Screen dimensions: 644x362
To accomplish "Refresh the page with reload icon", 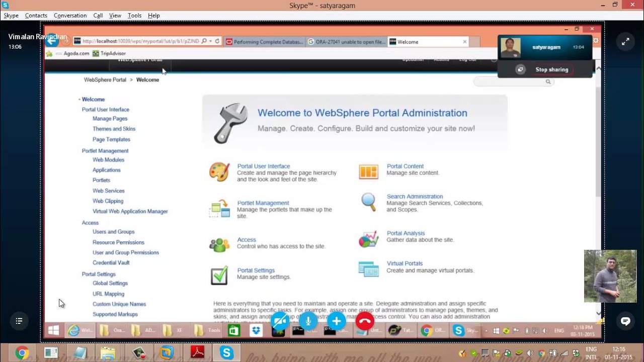I will point(217,41).
